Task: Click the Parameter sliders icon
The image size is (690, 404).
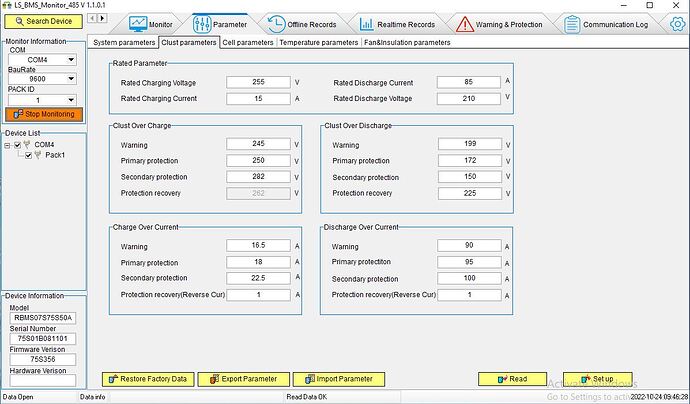Action: [202, 24]
